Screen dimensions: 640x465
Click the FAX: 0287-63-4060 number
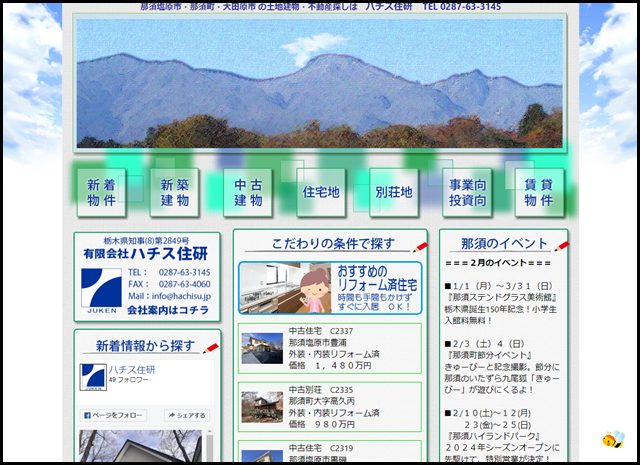point(169,284)
